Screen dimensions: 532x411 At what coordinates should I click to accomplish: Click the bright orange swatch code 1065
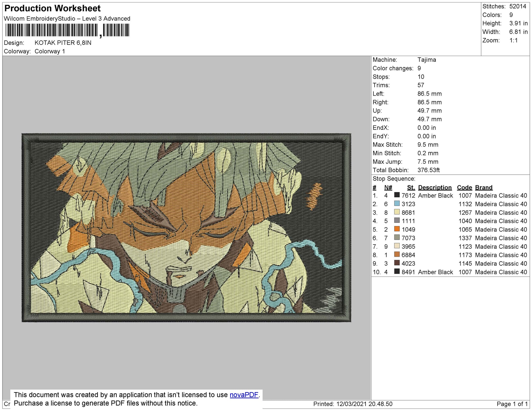point(397,229)
